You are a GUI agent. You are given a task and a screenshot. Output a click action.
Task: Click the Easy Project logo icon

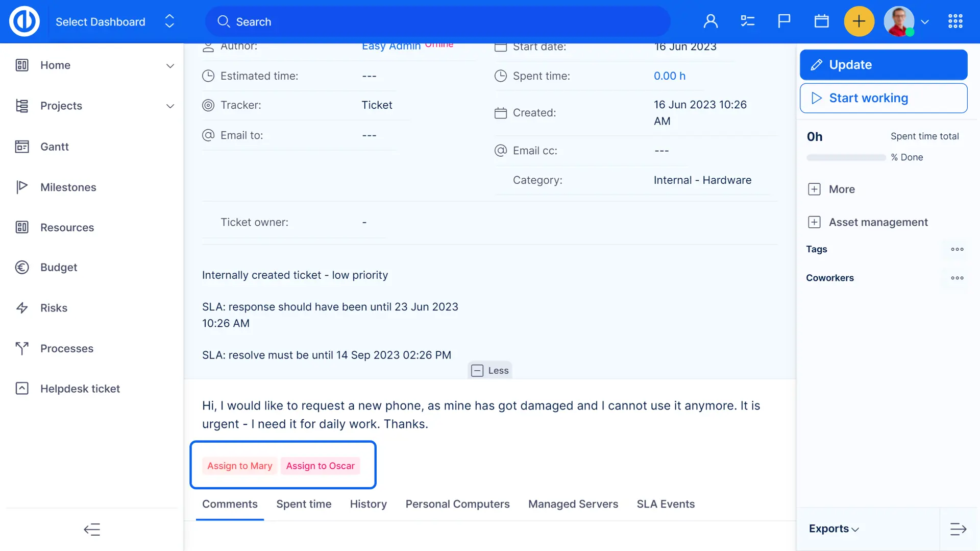pyautogui.click(x=24, y=21)
